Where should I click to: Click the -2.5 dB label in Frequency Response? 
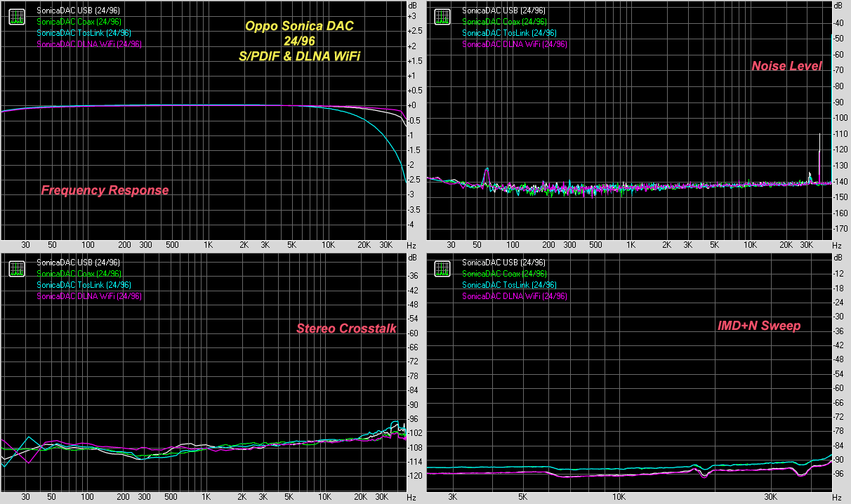click(x=414, y=180)
